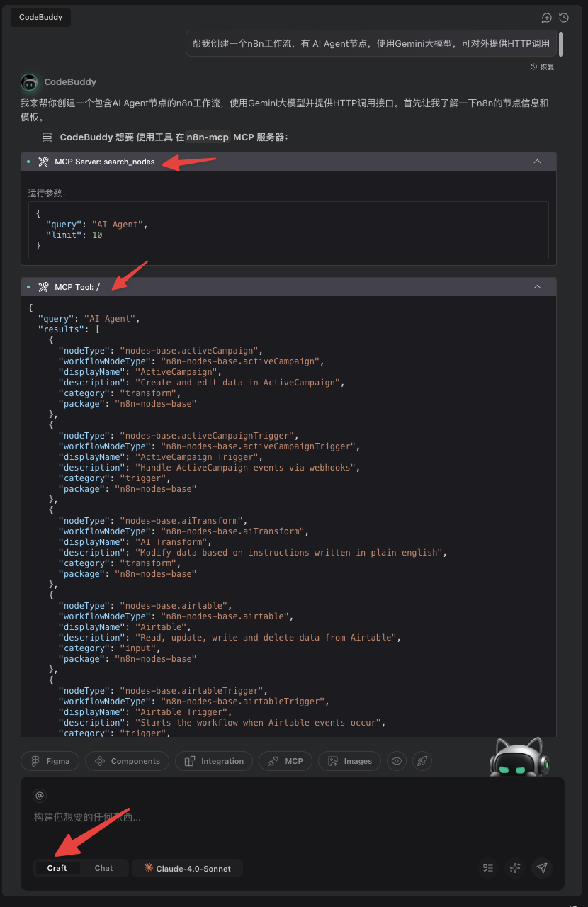588x907 pixels.
Task: Click the CodeBuddy robot avatar
Action: point(29,82)
